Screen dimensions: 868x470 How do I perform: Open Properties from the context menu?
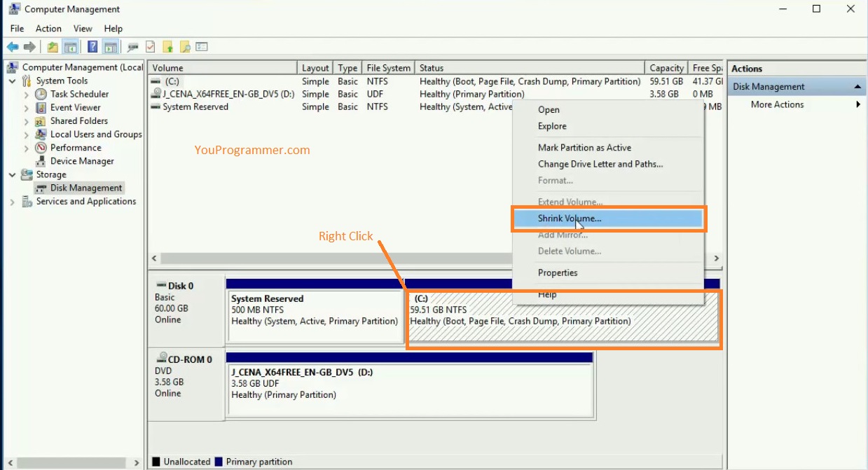558,272
